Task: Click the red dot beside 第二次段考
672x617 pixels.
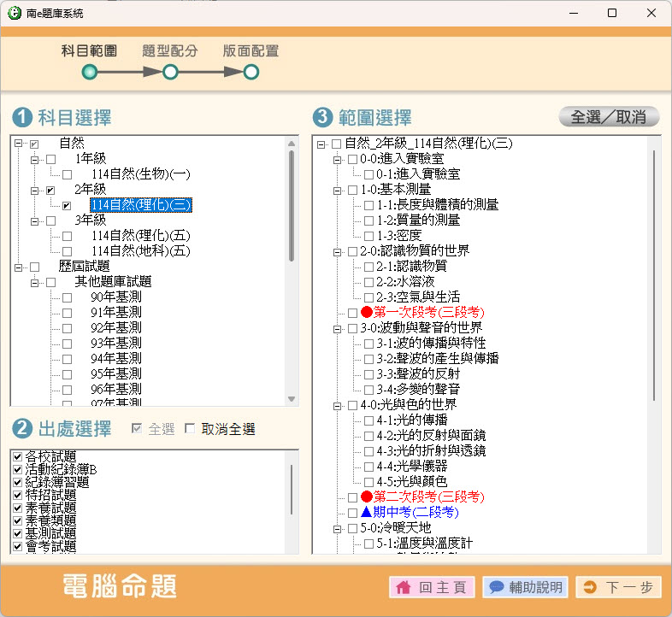Action: coord(367,497)
